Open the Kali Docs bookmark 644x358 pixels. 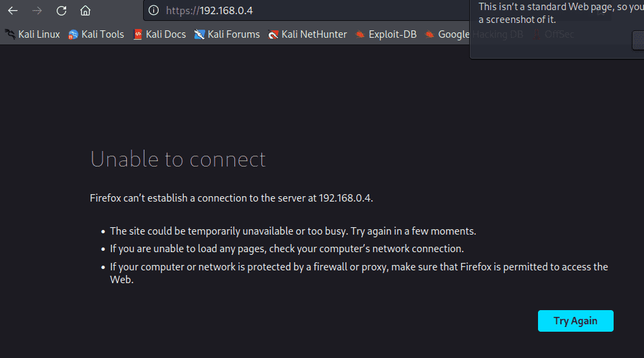tap(159, 34)
